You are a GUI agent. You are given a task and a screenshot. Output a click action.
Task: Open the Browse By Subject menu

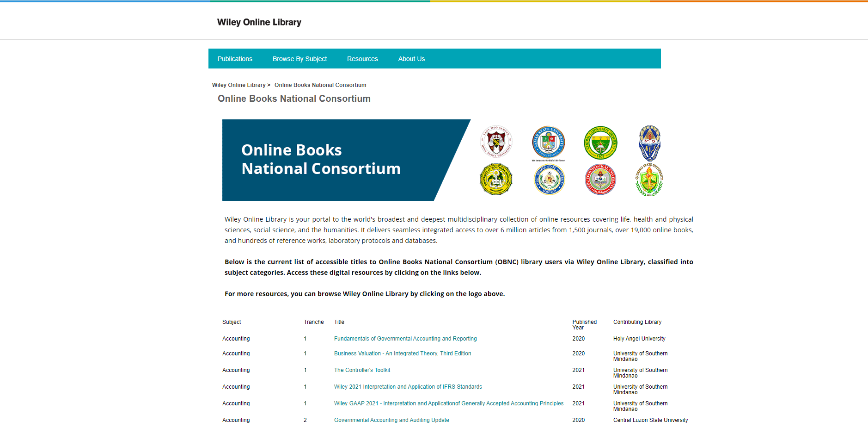click(x=300, y=59)
